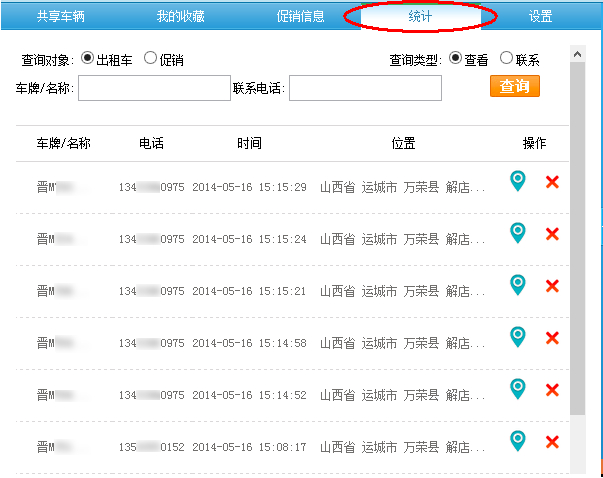603x478 pixels.
Task: Choose 联系 query type radio
Action: pos(506,58)
